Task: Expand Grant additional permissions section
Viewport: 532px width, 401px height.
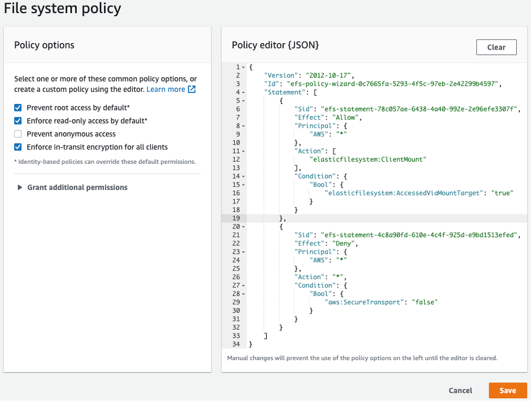Action: [77, 188]
